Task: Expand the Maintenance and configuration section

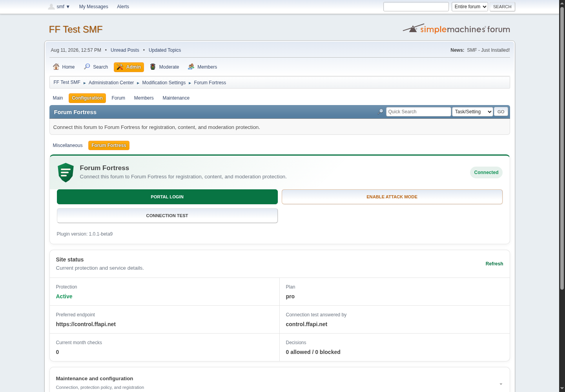Action: 501,383
